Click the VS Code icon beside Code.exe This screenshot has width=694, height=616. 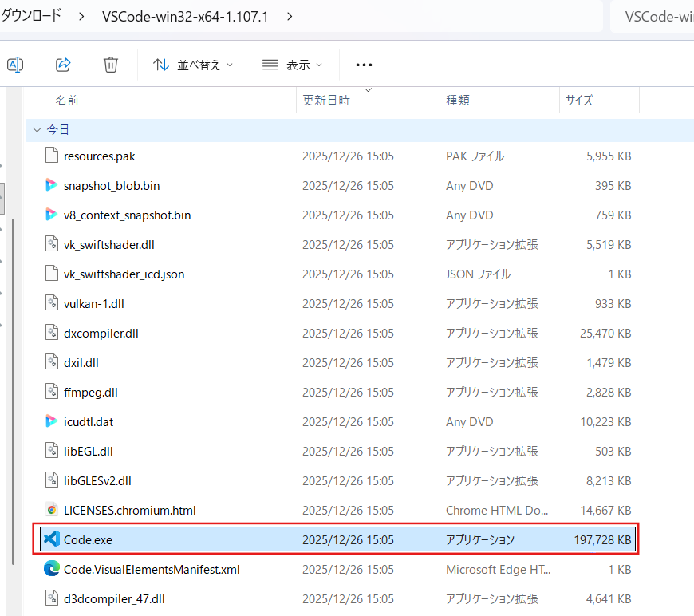point(52,539)
